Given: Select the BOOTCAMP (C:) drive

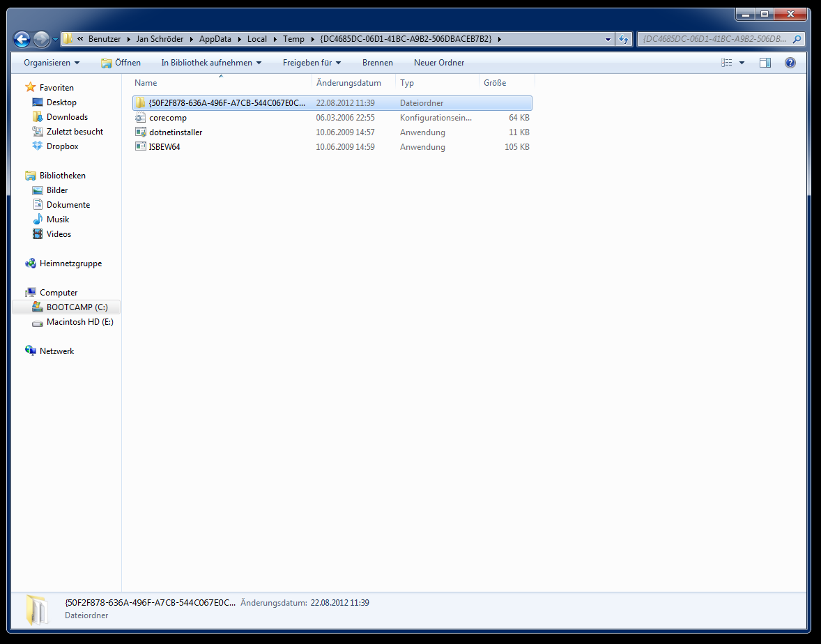Looking at the screenshot, I should [66, 307].
